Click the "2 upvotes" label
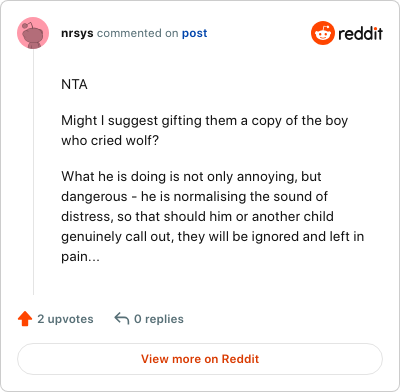The image size is (400, 392). pos(65,319)
